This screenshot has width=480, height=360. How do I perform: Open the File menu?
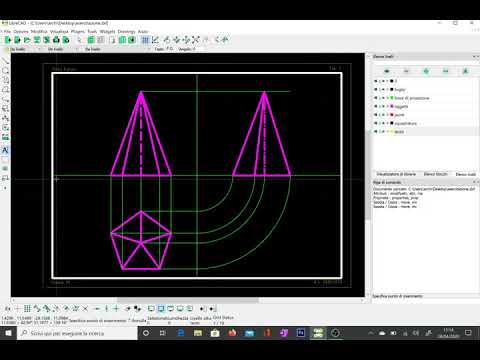7,32
